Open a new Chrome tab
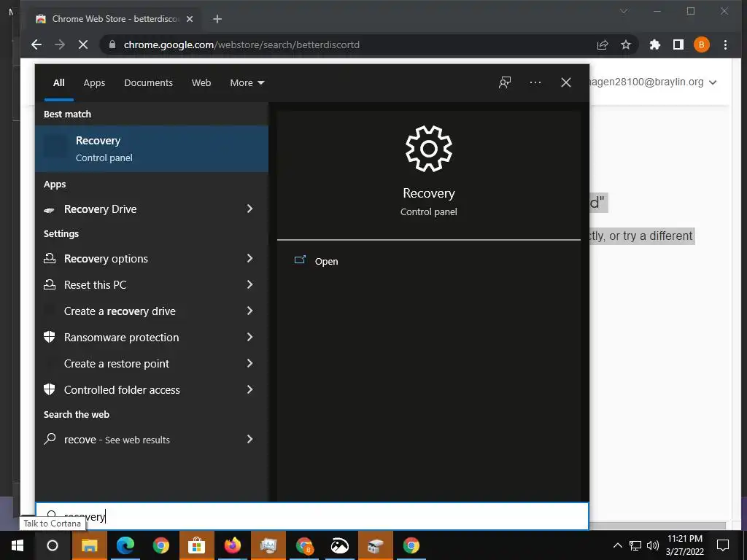The image size is (747, 560). click(217, 19)
